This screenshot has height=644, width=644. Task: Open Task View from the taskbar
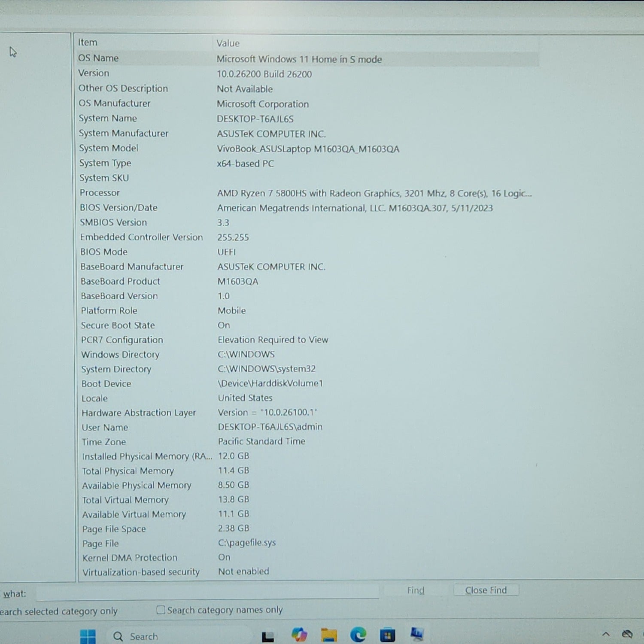pyautogui.click(x=268, y=636)
